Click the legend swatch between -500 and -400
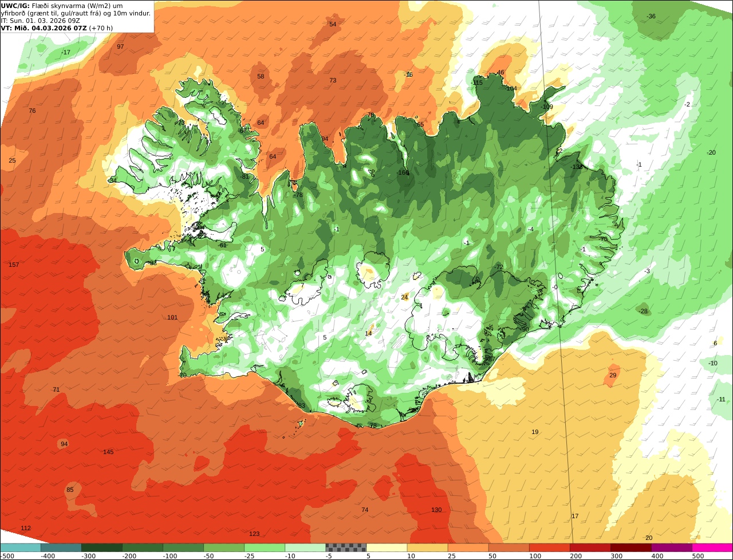Image resolution: width=733 pixels, height=560 pixels. [x=20, y=547]
